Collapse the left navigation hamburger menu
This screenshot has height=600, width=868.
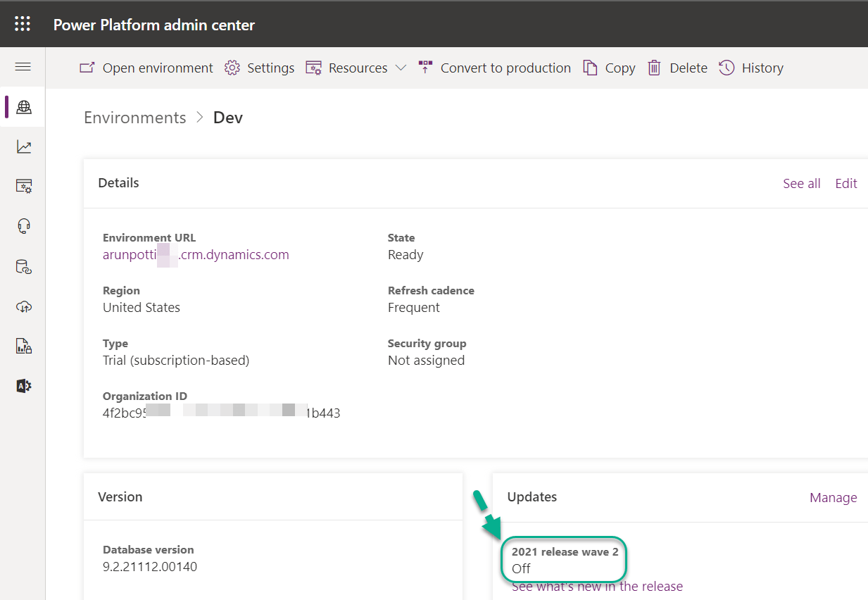click(x=23, y=67)
